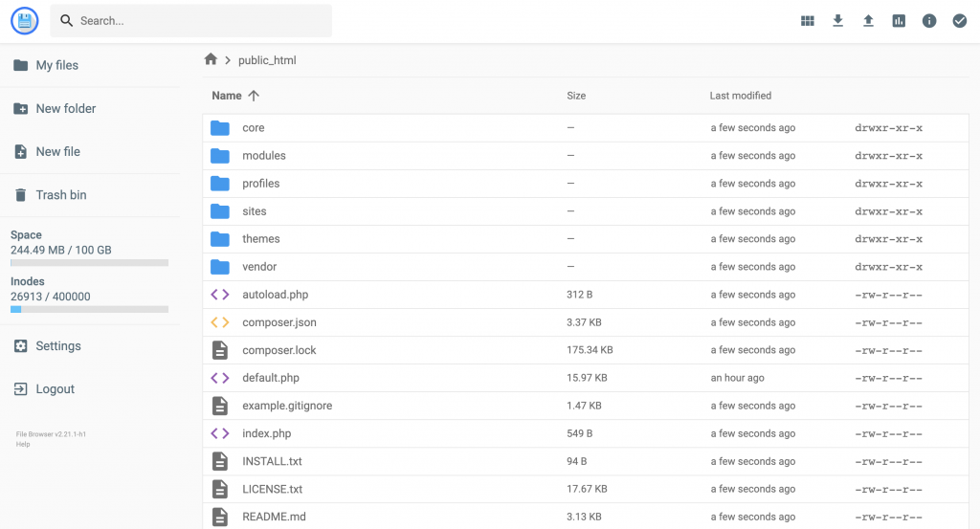The height and width of the screenshot is (529, 980).
Task: Click the vendor folder icon
Action: click(220, 267)
